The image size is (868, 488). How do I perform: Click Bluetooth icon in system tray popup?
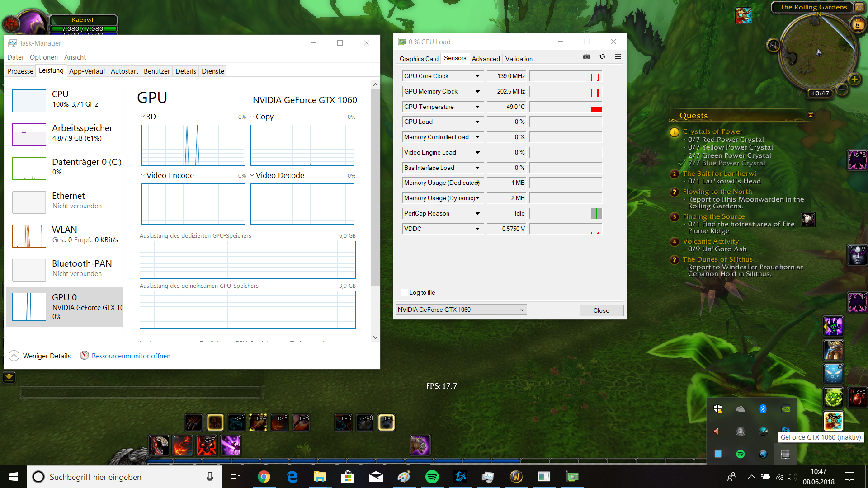pos(763,409)
